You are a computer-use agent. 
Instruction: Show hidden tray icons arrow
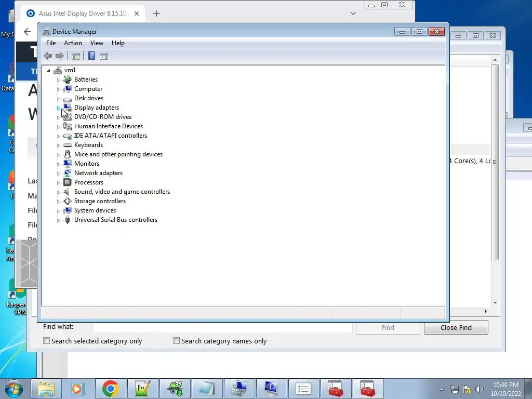[x=442, y=390]
